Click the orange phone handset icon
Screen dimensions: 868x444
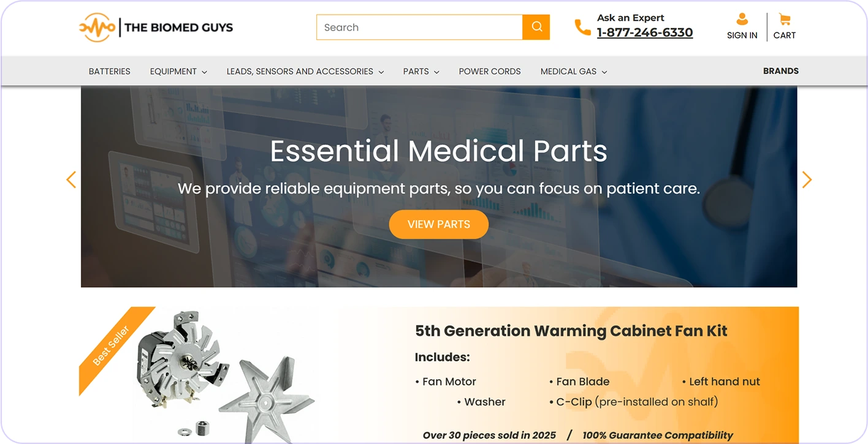point(582,27)
